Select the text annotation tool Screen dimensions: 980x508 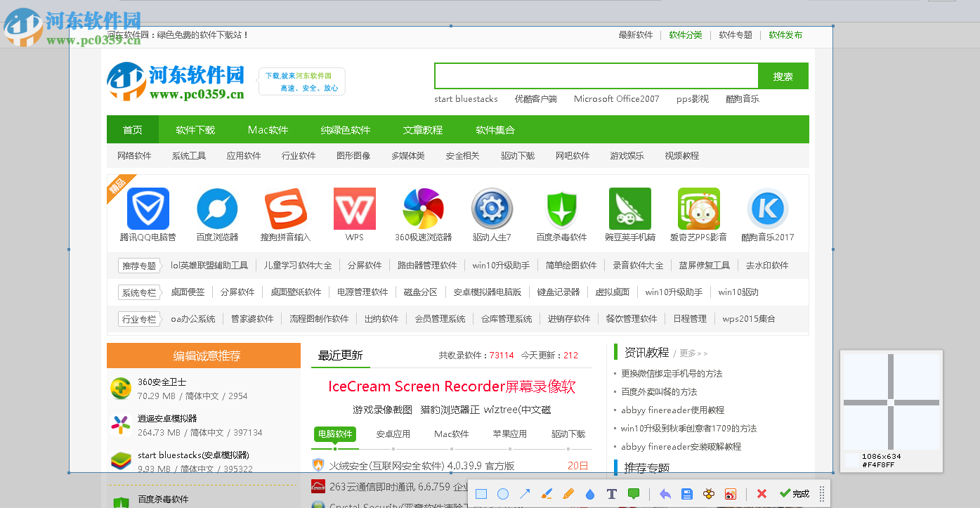[612, 494]
